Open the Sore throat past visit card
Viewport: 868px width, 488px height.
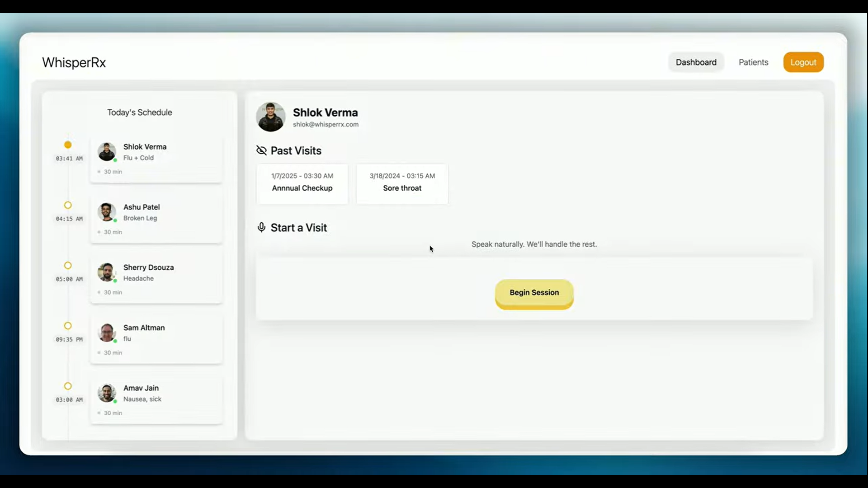(x=402, y=183)
